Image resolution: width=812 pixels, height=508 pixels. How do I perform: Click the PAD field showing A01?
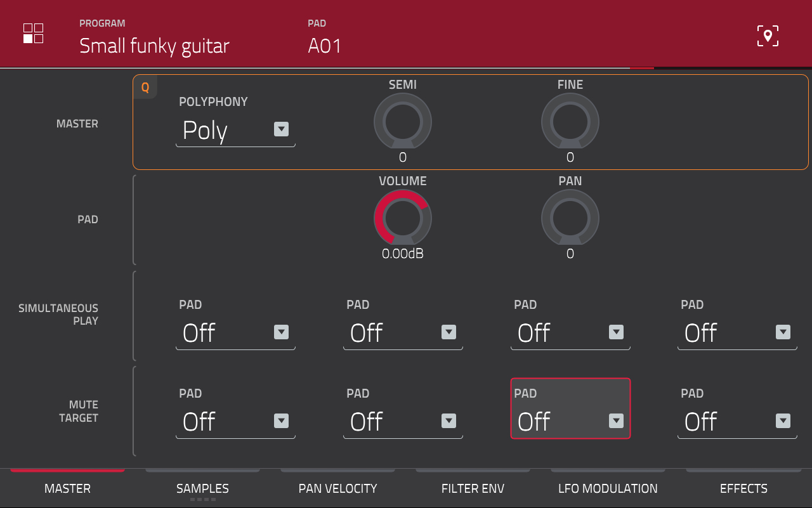point(324,46)
